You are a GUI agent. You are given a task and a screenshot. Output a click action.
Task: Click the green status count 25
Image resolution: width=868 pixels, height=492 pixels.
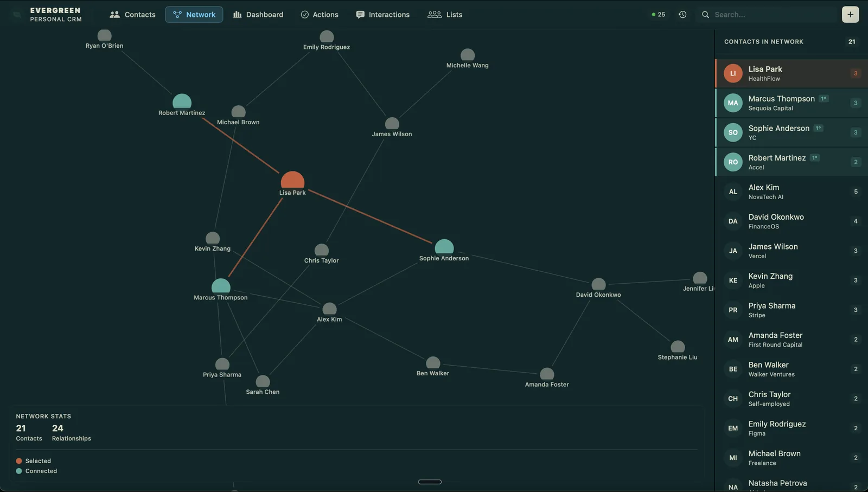point(658,15)
